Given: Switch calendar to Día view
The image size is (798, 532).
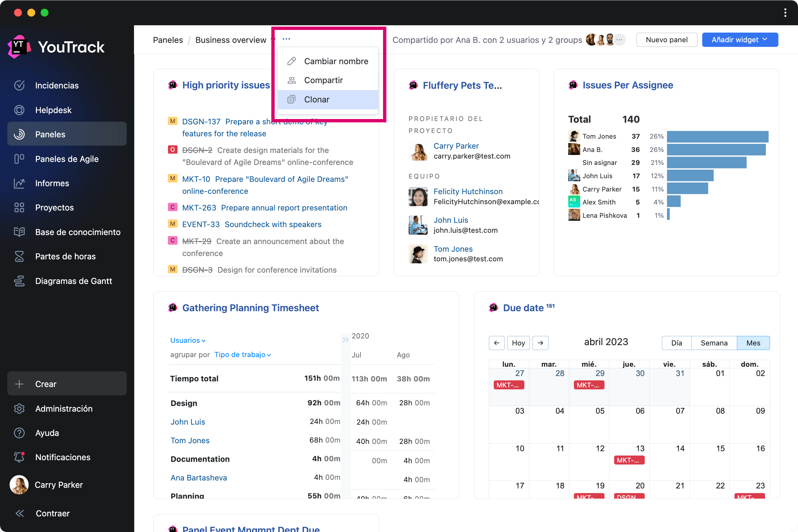Looking at the screenshot, I should coord(676,343).
